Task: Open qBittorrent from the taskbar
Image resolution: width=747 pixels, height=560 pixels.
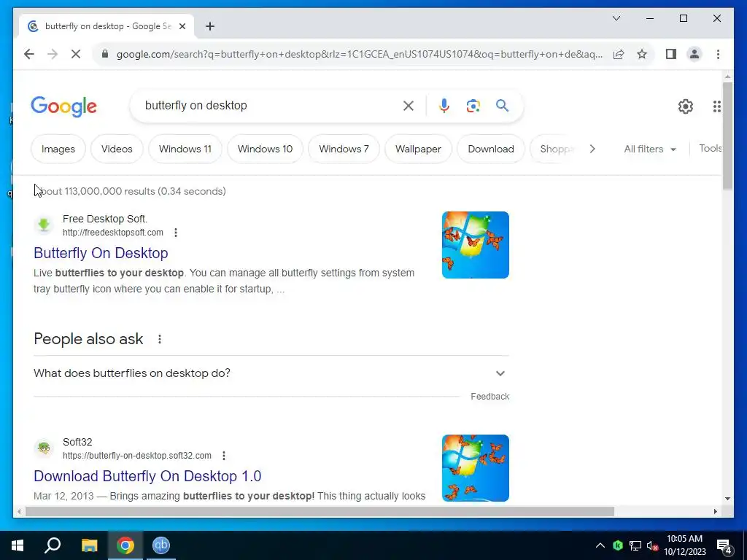Action: click(x=161, y=545)
